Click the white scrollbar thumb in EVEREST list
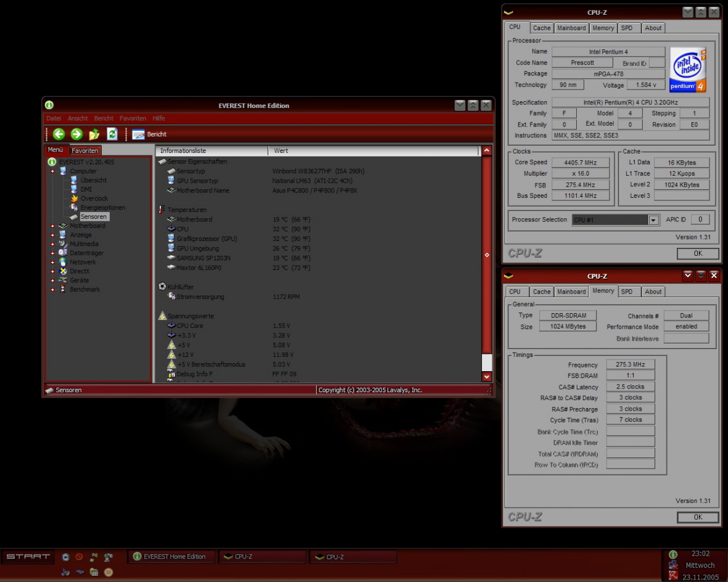The width and height of the screenshot is (728, 582). (x=487, y=362)
